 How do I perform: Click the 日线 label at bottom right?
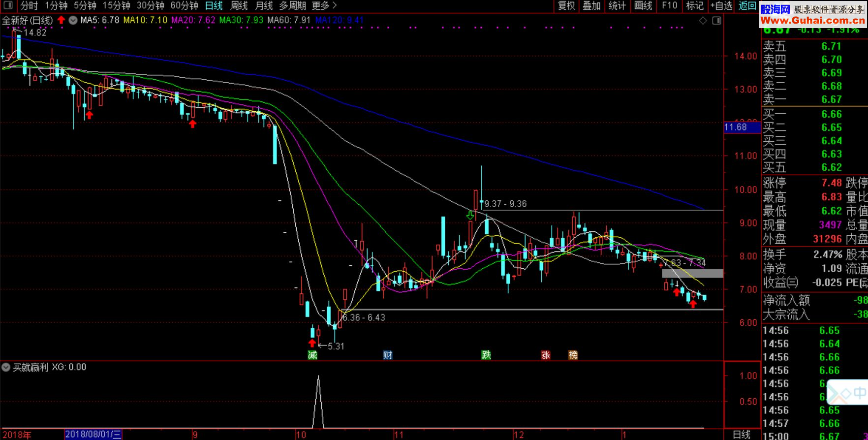742,435
